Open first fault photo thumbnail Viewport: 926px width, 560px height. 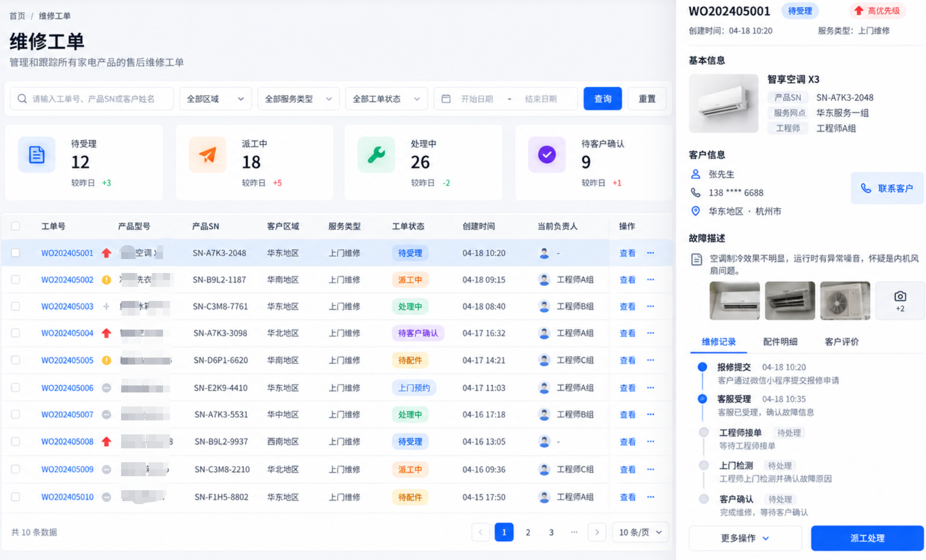click(734, 301)
